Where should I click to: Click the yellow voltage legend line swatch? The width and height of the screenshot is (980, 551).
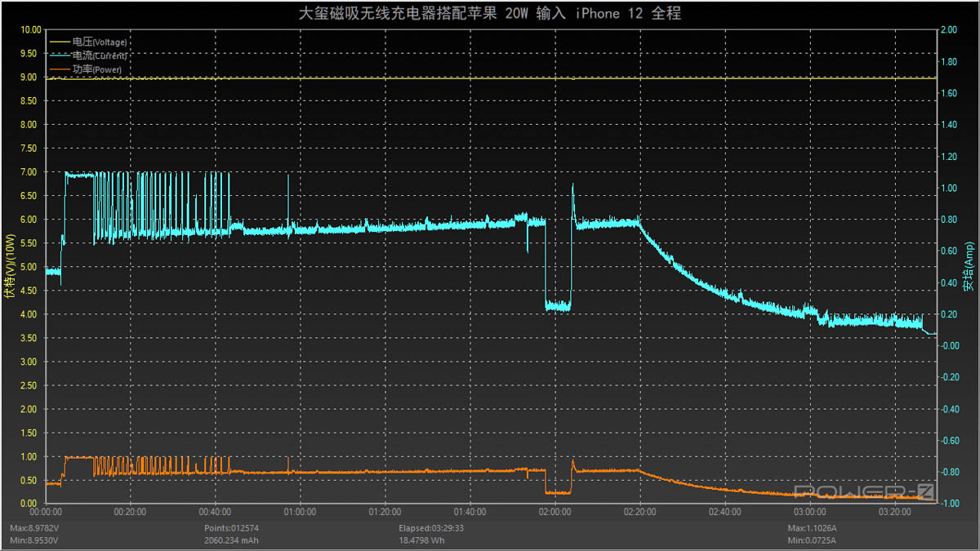click(x=60, y=42)
